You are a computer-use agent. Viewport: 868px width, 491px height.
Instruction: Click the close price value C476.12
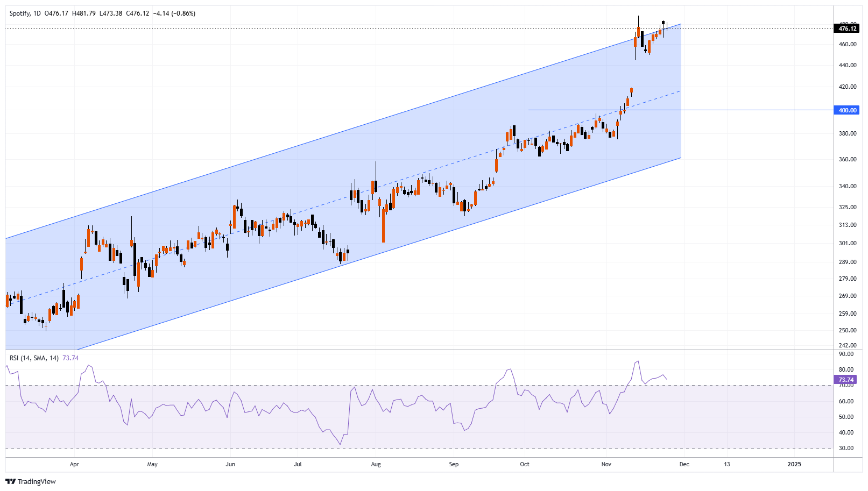click(x=138, y=13)
